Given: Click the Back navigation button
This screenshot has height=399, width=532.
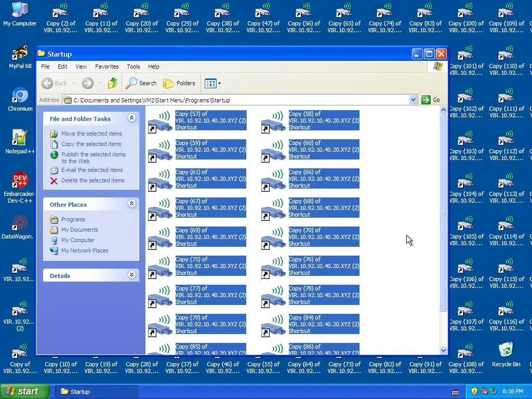Looking at the screenshot, I should 54,83.
